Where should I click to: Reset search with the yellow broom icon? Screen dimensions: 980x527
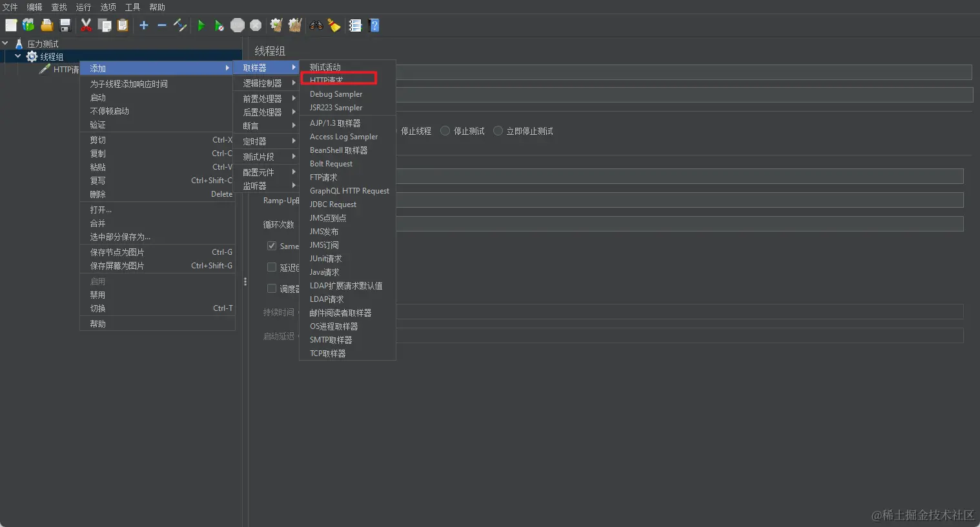334,25
